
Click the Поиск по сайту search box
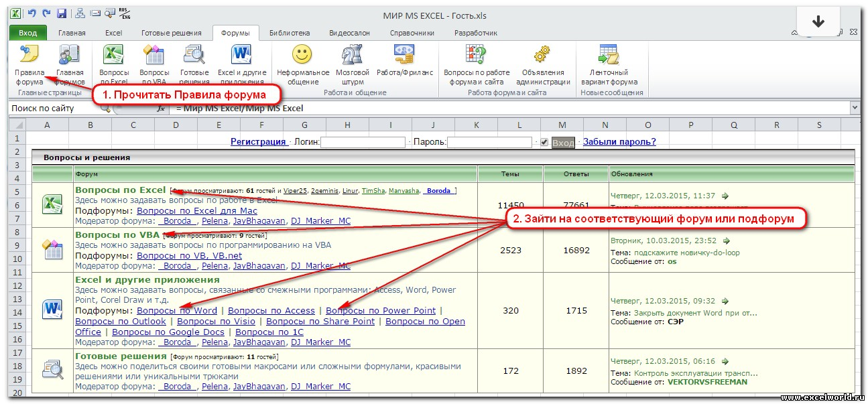point(54,108)
